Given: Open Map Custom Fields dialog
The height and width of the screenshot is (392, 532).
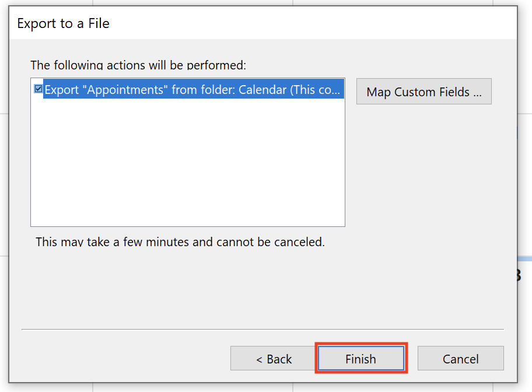Looking at the screenshot, I should (x=423, y=92).
